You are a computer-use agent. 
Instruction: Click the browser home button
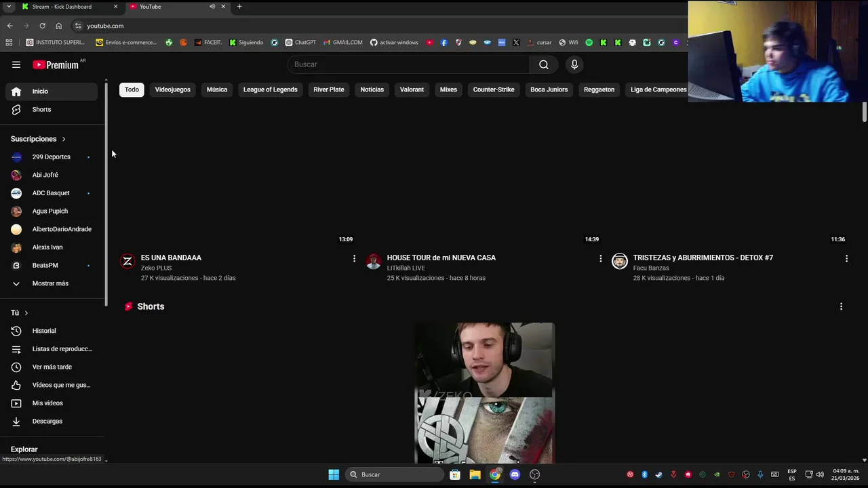58,26
